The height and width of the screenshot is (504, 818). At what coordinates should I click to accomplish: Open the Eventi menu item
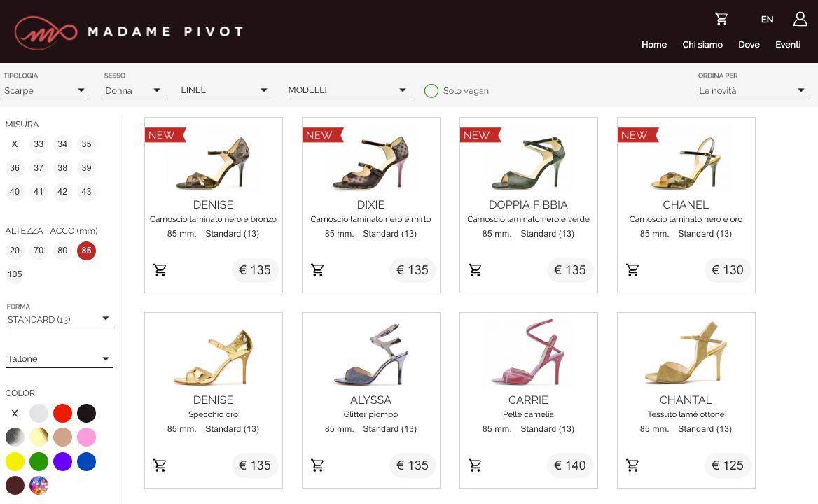(x=788, y=45)
